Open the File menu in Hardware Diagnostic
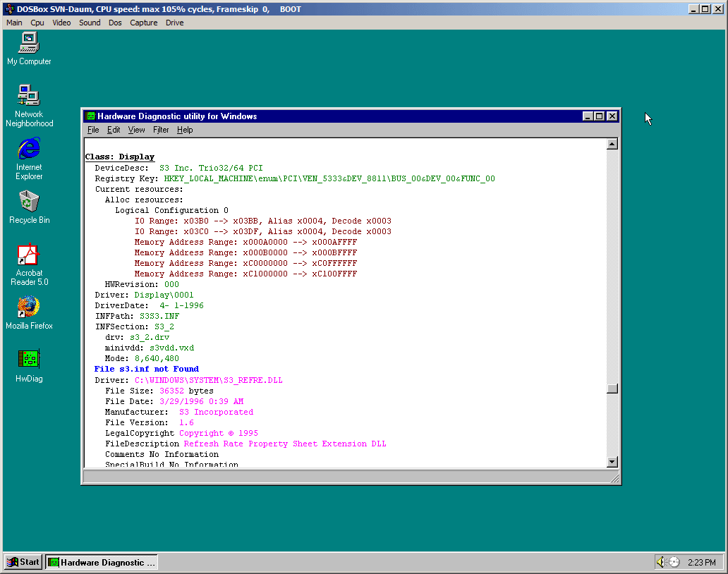This screenshot has width=728, height=574. click(93, 130)
